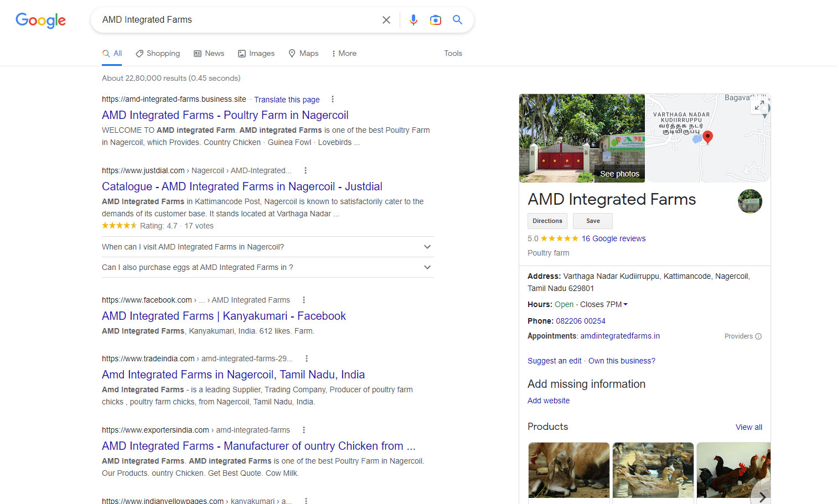Open the Justdial Catalogue result link
This screenshot has width=837, height=504.
[242, 186]
